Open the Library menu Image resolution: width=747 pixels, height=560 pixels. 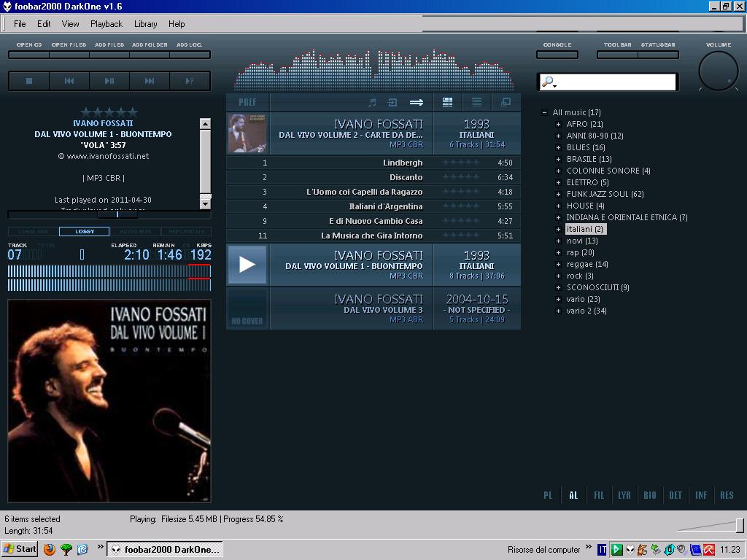(145, 24)
